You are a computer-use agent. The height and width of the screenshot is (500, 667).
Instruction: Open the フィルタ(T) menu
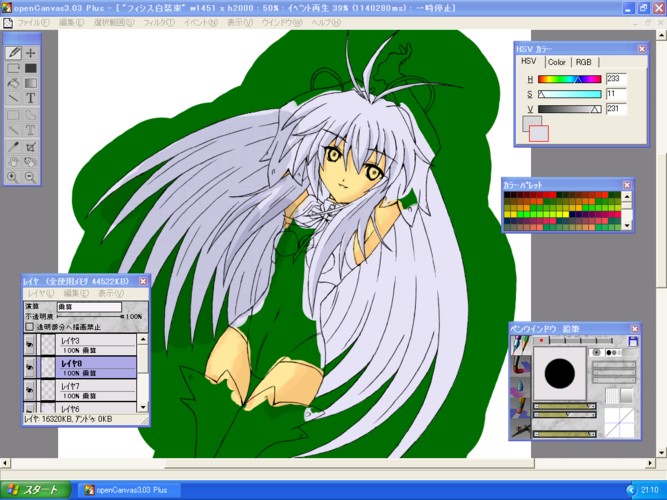[159, 23]
